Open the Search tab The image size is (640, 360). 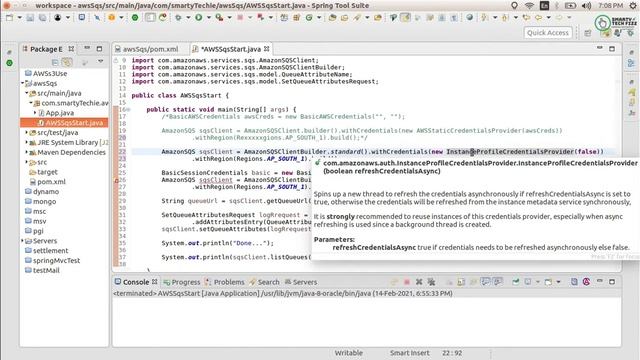click(x=264, y=282)
